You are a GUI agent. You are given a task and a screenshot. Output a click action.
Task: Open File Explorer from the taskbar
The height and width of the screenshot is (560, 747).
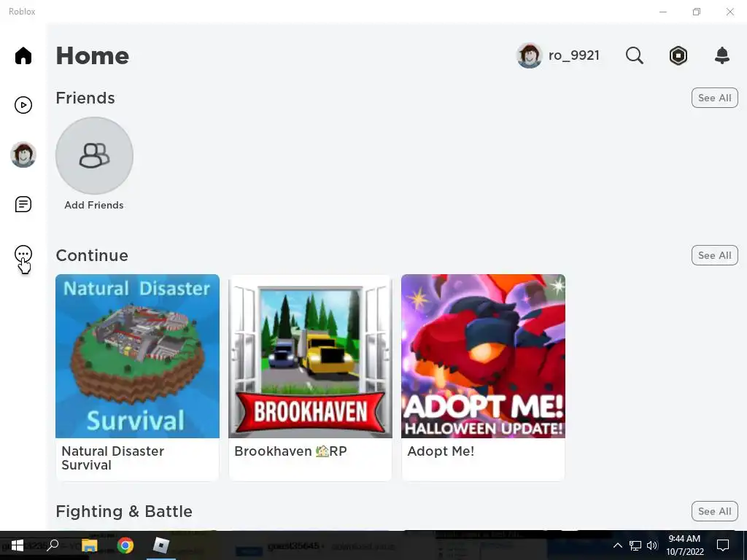89,545
